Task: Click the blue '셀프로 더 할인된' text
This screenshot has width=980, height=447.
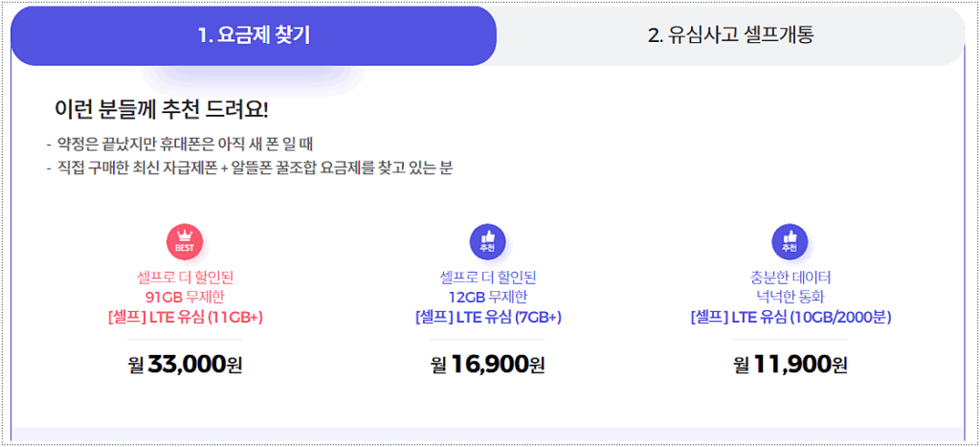Action: tap(487, 278)
